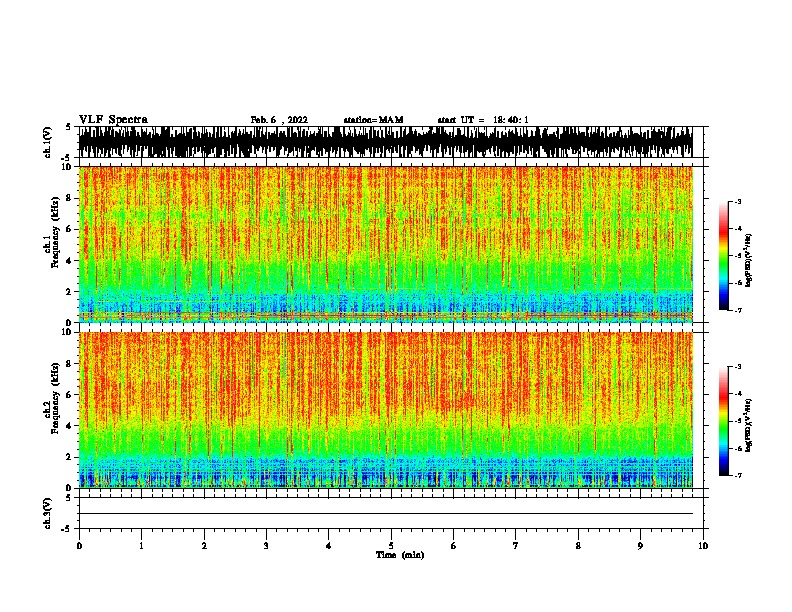The image size is (792, 612).
Task: Click the "3" tick on time axis
Action: tap(266, 546)
